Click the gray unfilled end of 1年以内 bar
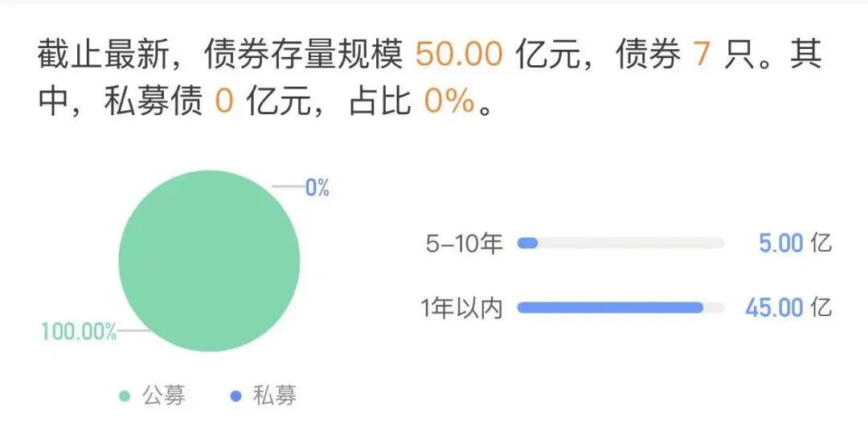Viewport: 868px width, 431px height. 714,307
